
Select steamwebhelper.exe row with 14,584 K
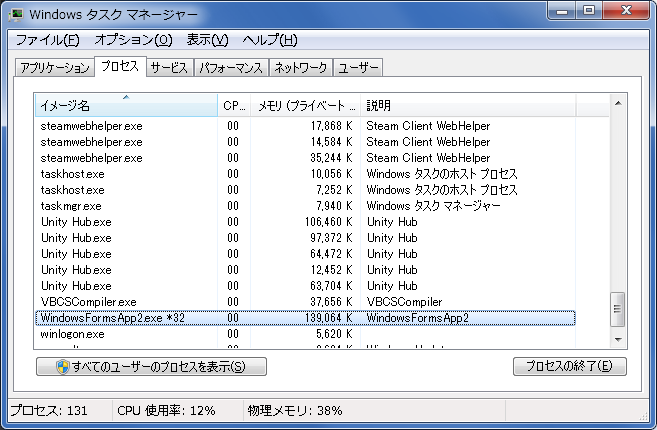pyautogui.click(x=305, y=142)
